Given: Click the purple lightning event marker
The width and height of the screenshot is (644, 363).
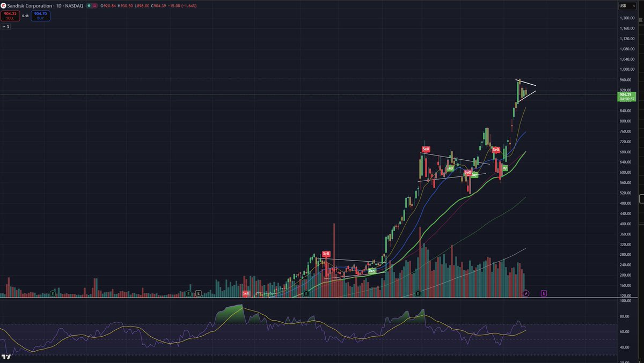Looking at the screenshot, I should point(526,293).
